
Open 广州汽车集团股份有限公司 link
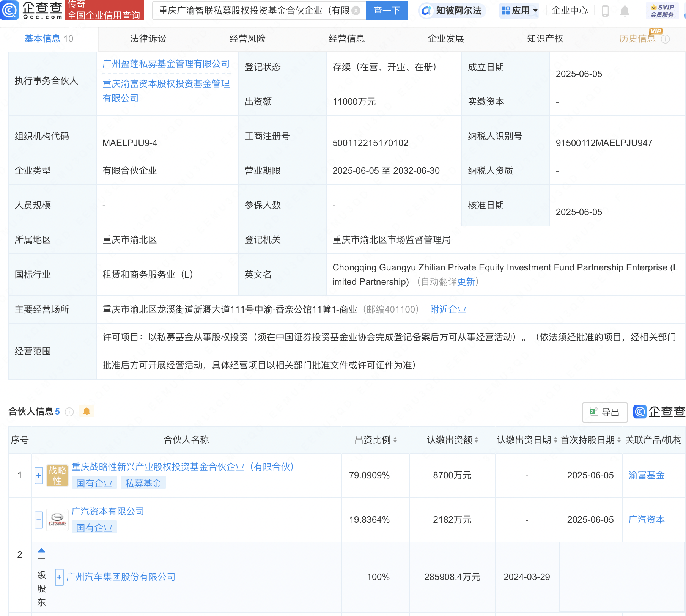[121, 577]
